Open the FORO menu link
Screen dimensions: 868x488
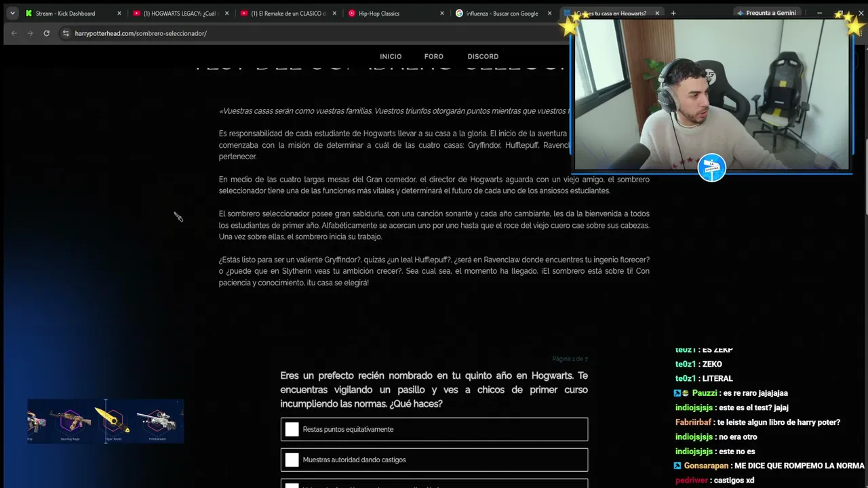(x=434, y=56)
